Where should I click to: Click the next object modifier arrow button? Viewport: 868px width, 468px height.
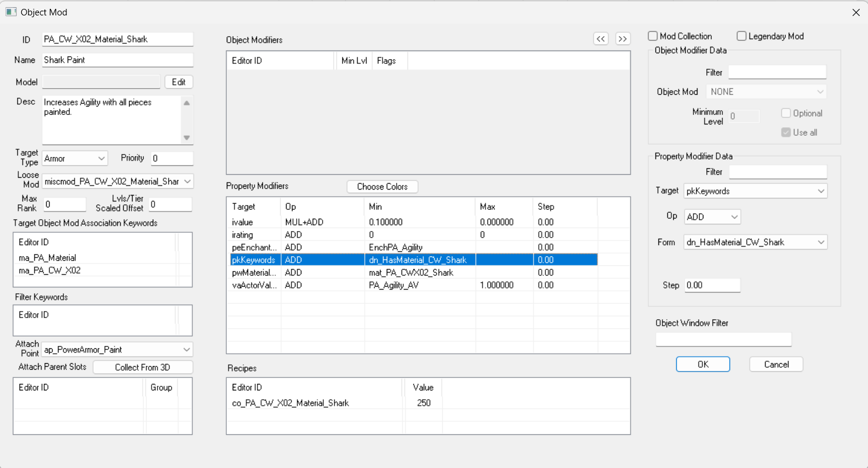point(622,39)
